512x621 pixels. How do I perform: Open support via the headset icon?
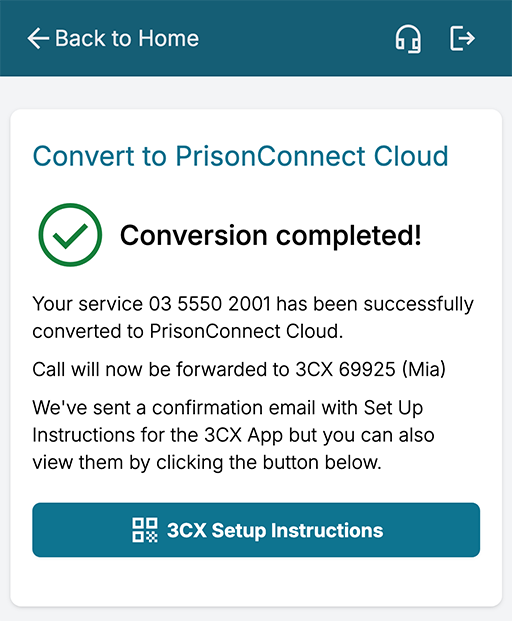(x=408, y=39)
